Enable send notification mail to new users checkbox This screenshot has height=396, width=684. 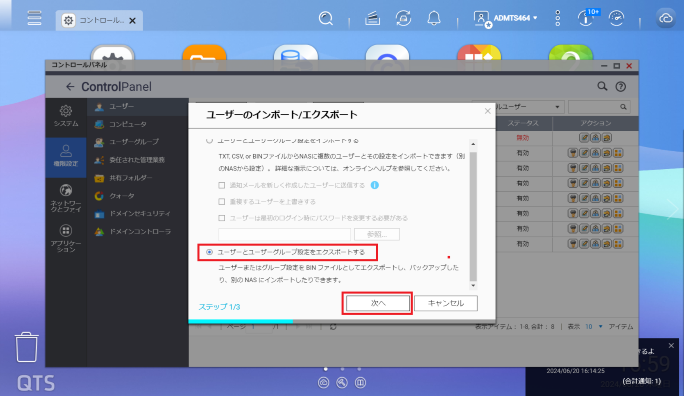(x=222, y=185)
